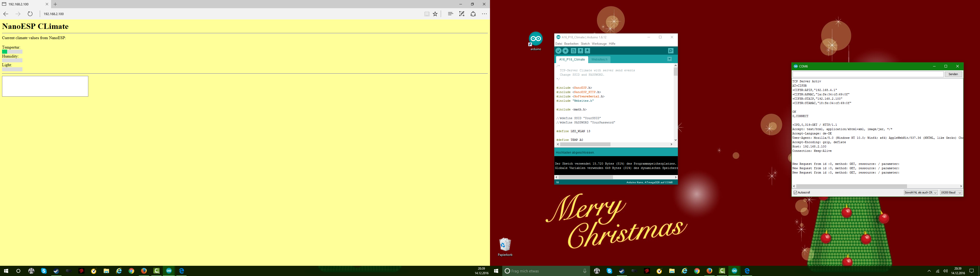Screen dimensions: 980x276
Task: Click the Tempertur progress bar
Action: [12, 52]
